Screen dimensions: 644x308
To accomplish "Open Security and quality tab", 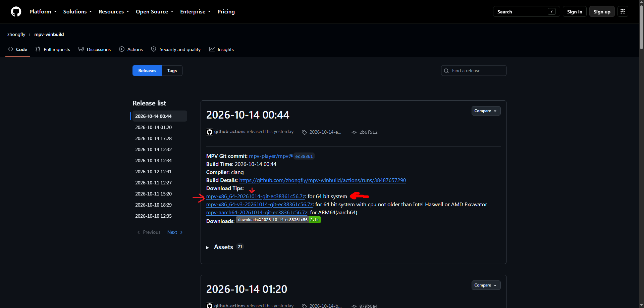I will click(x=176, y=49).
